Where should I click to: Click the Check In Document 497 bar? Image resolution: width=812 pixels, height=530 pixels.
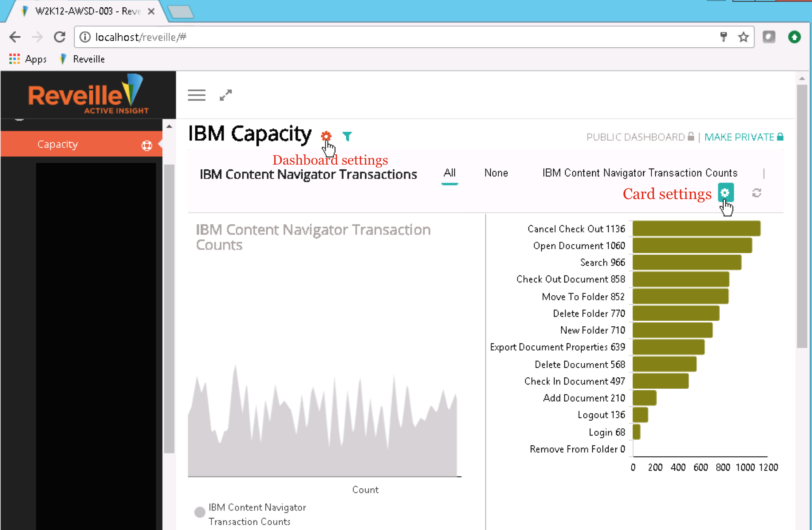click(x=661, y=381)
